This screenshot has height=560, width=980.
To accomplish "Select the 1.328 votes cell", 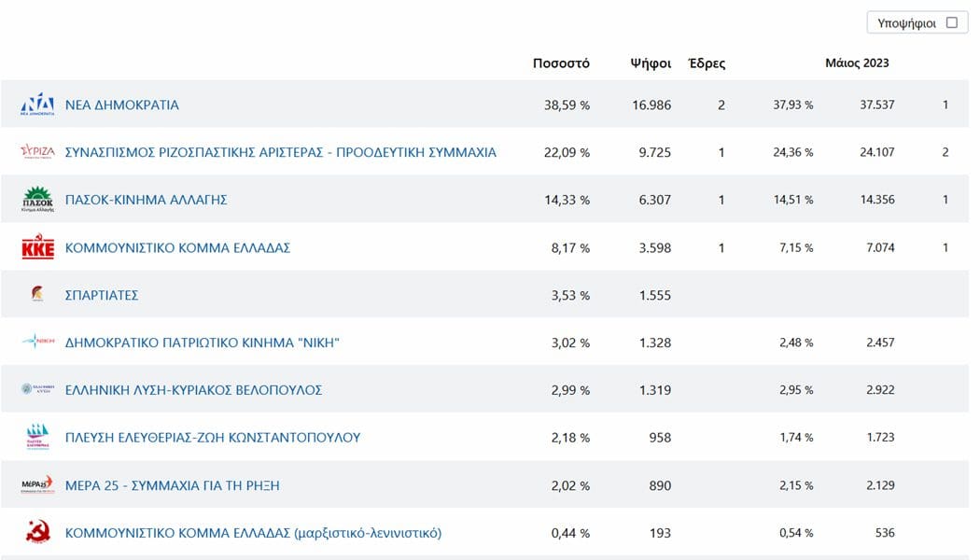I will tap(654, 343).
